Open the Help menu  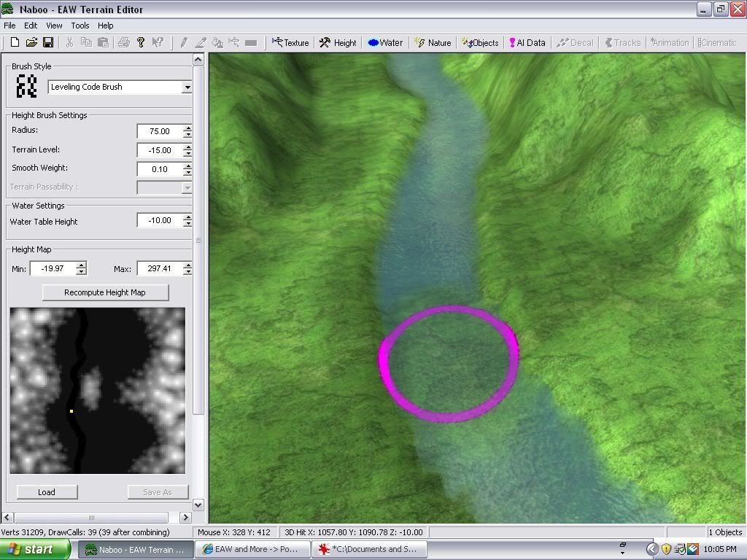(x=105, y=26)
